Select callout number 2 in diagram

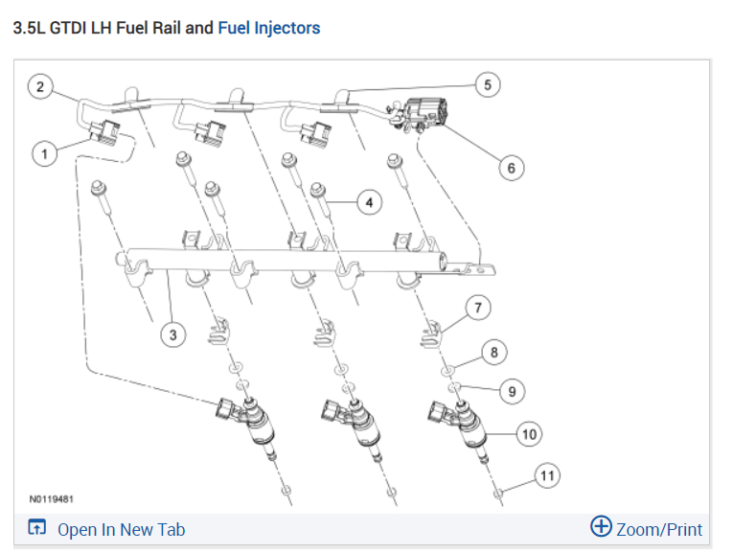pyautogui.click(x=40, y=88)
